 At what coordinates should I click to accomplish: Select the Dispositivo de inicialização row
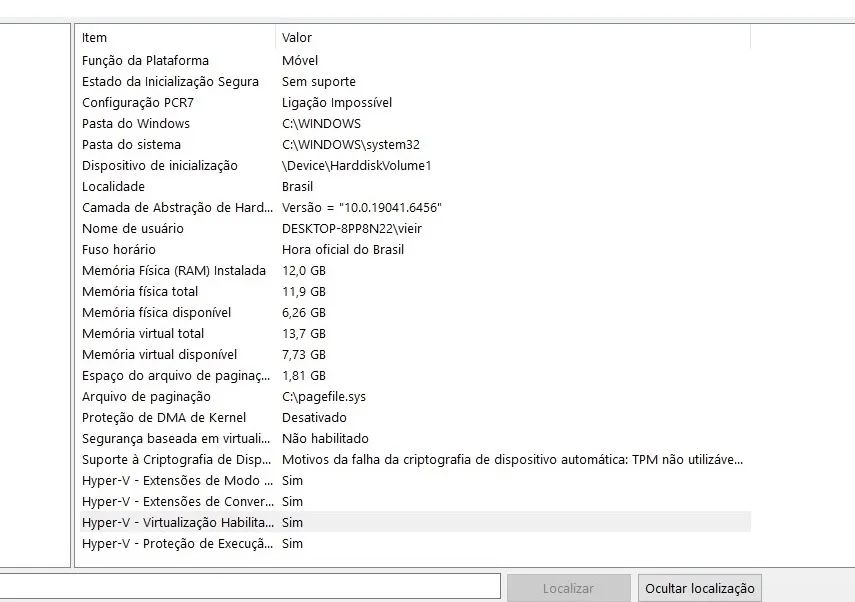[x=415, y=166]
